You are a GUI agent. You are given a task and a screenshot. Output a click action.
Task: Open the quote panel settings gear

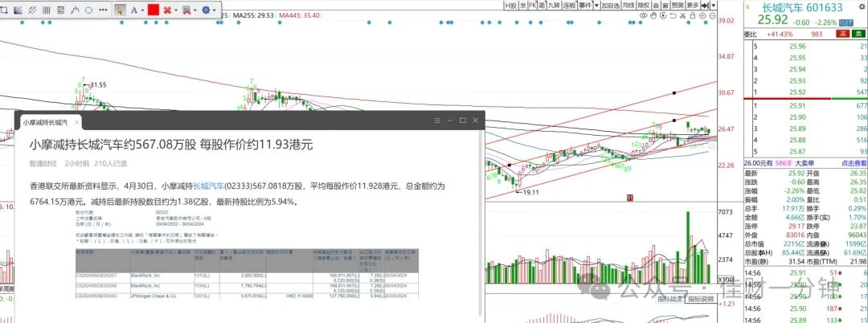point(862,6)
